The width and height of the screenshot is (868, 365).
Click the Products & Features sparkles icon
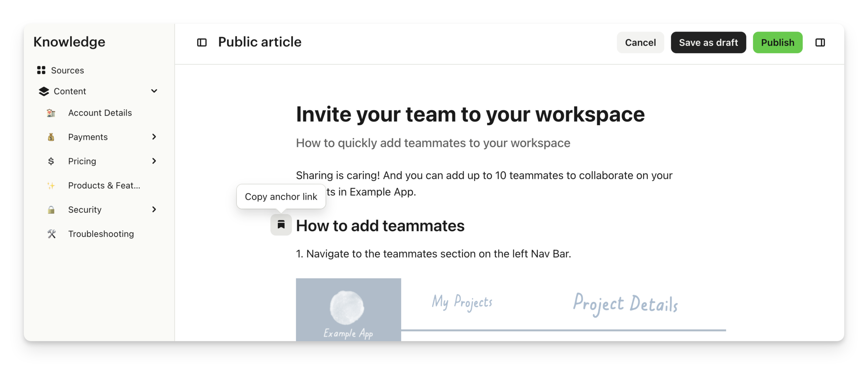[51, 186]
